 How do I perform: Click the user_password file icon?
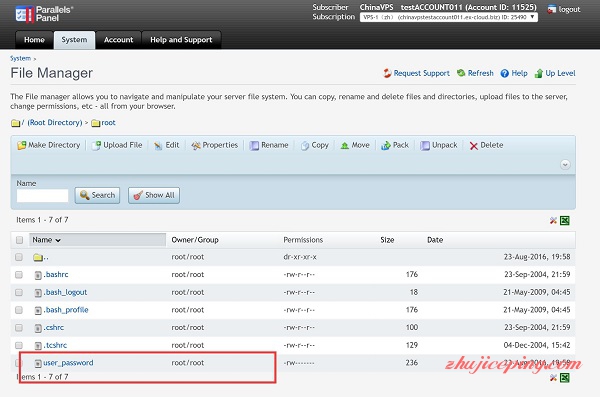tap(38, 363)
